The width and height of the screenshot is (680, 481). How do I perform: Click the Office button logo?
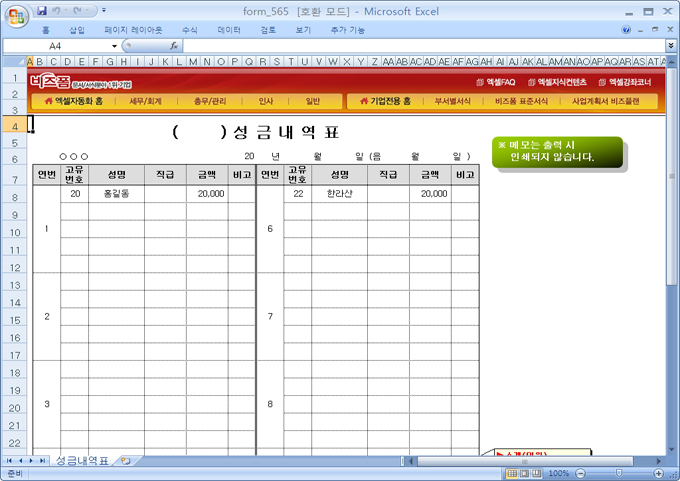pyautogui.click(x=16, y=16)
